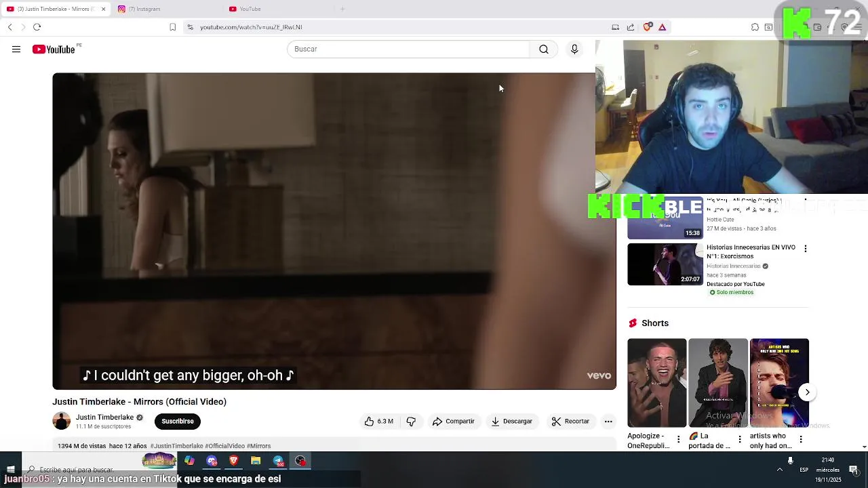
Task: Dislike the video with thumbs-down icon
Action: pos(411,422)
